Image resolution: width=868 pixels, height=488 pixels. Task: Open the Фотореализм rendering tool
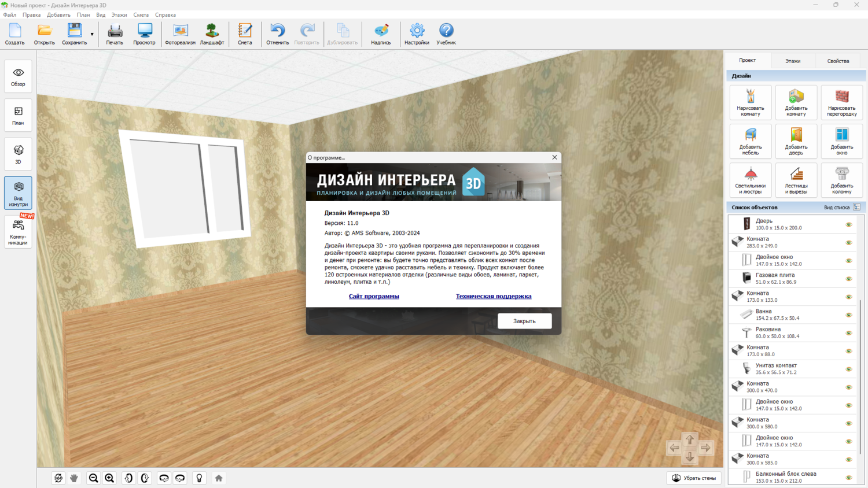180,34
